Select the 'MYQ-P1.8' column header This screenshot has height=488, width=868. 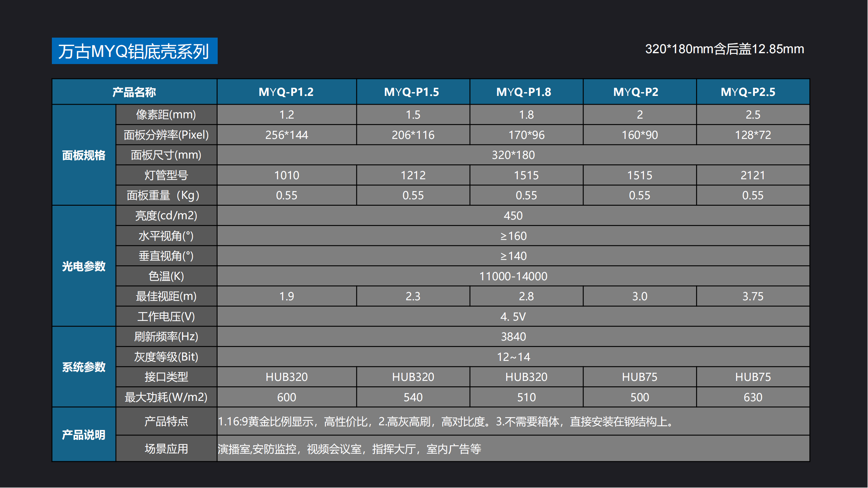tap(526, 92)
